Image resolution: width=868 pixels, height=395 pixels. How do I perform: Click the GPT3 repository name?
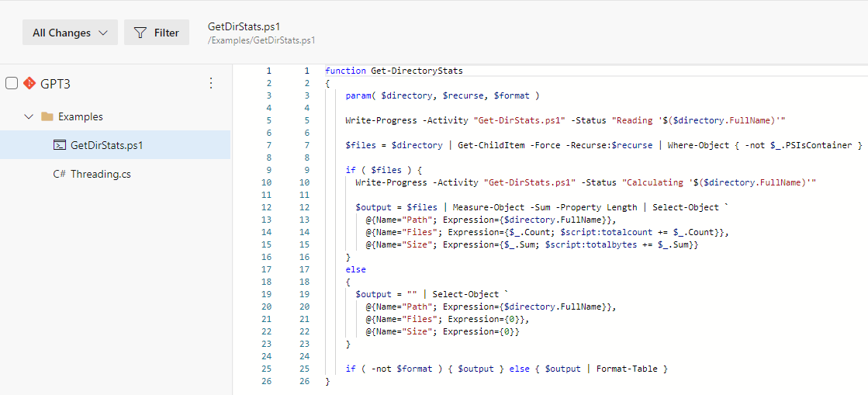click(55, 84)
